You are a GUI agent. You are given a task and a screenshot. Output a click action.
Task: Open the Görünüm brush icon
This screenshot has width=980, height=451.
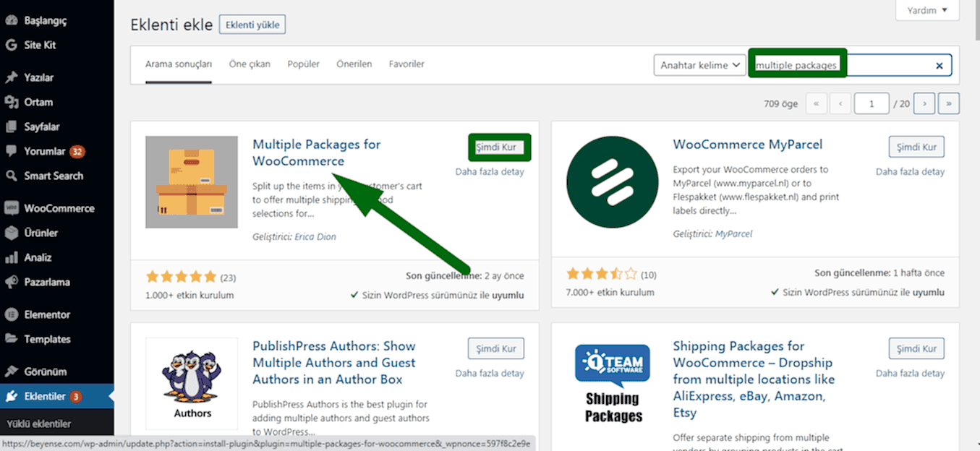[x=12, y=371]
